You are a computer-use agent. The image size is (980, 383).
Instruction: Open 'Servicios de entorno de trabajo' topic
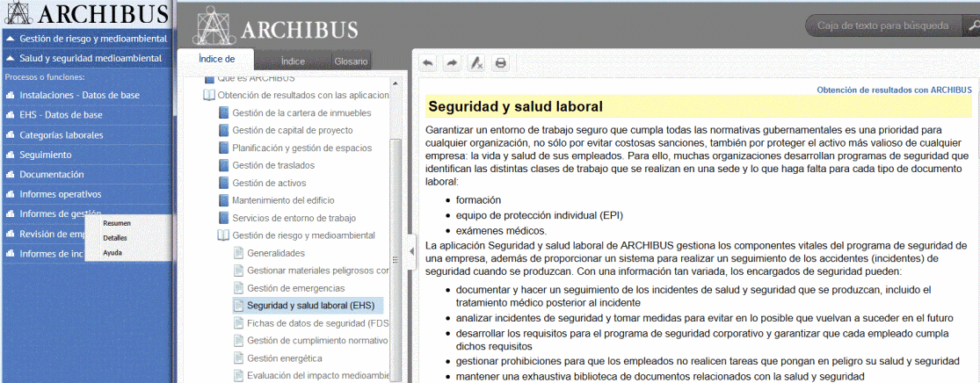[294, 218]
